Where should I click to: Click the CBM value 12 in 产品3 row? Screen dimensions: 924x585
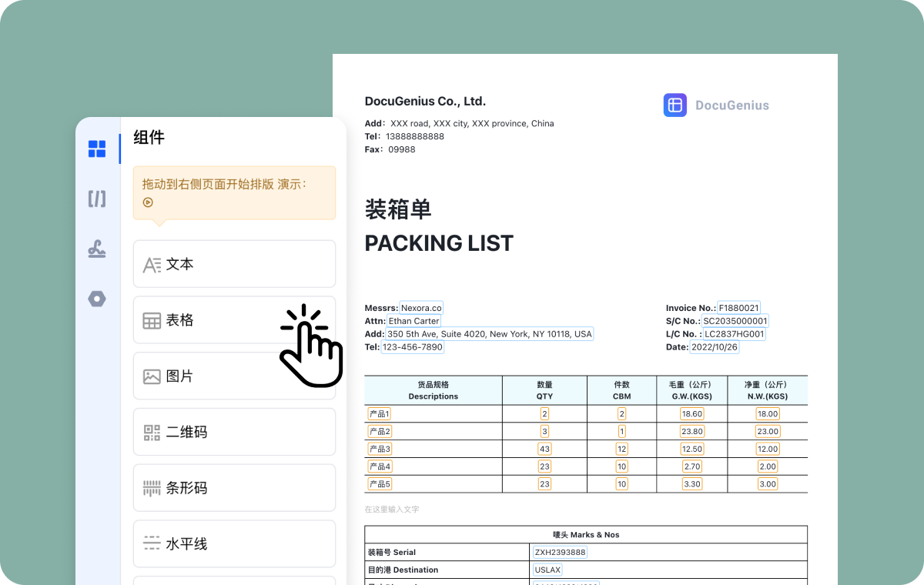pos(622,449)
